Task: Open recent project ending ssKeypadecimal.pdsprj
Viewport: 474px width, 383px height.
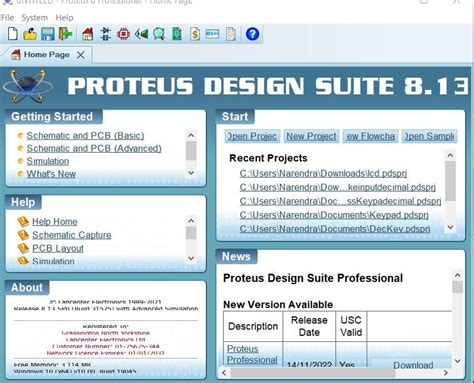Action: 340,201
